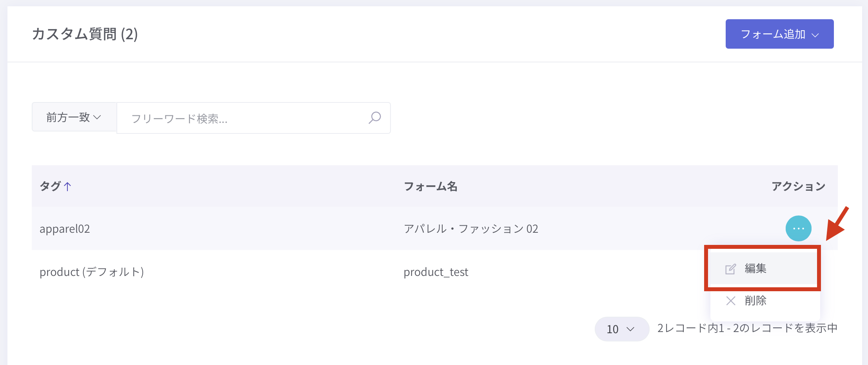This screenshot has width=868, height=365.
Task: Click the sort arrow next to タグ
Action: click(x=67, y=186)
